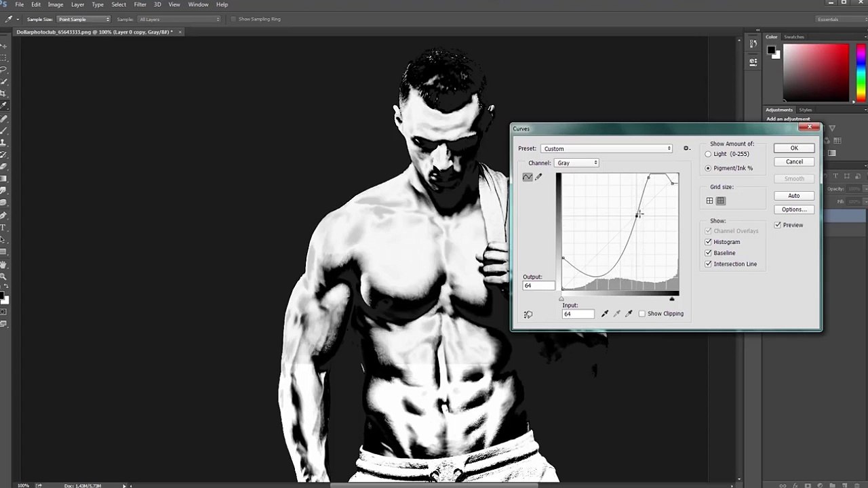This screenshot has height=488, width=868.
Task: Enable Show Sampling Ring checkbox
Action: click(233, 19)
